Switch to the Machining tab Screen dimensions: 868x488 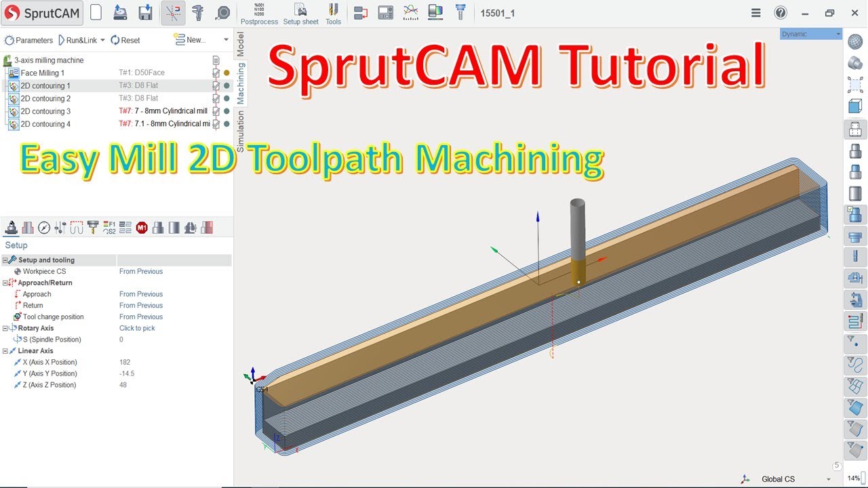click(240, 83)
